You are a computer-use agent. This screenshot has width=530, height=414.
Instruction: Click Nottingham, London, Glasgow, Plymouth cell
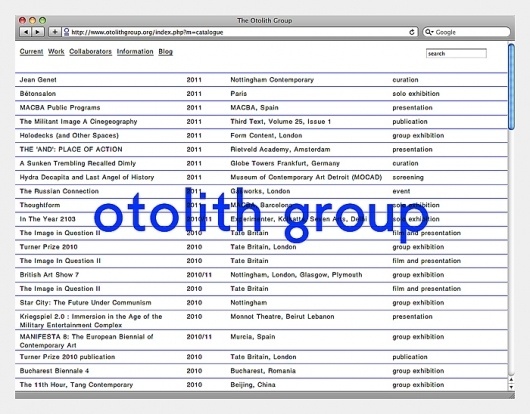coord(296,275)
